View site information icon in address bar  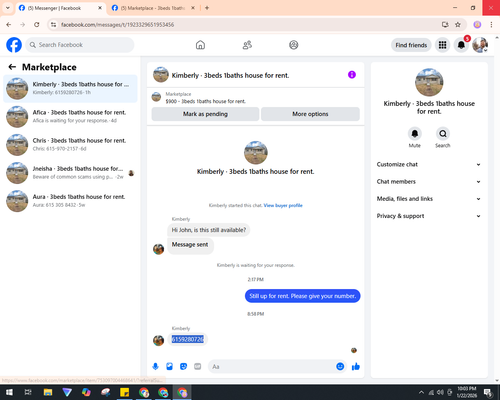[53, 25]
